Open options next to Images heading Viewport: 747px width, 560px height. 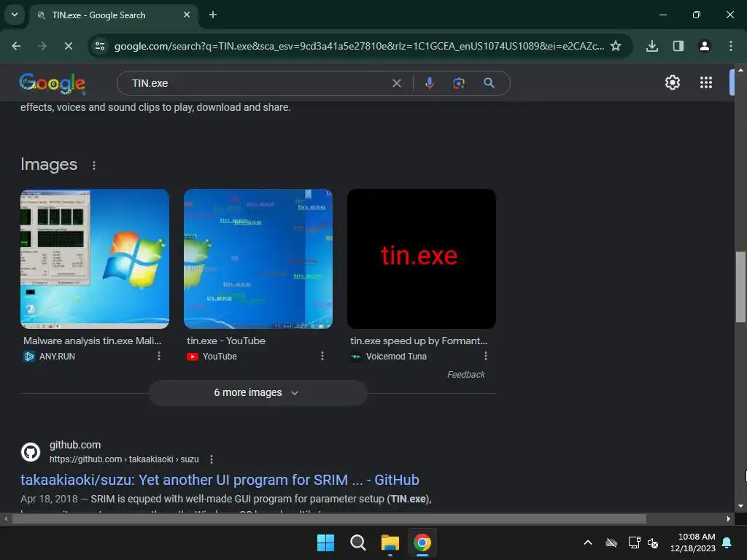(x=94, y=166)
